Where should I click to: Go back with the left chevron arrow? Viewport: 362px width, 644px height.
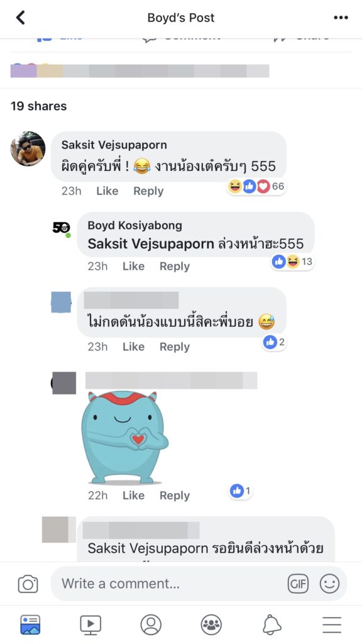pos(21,18)
